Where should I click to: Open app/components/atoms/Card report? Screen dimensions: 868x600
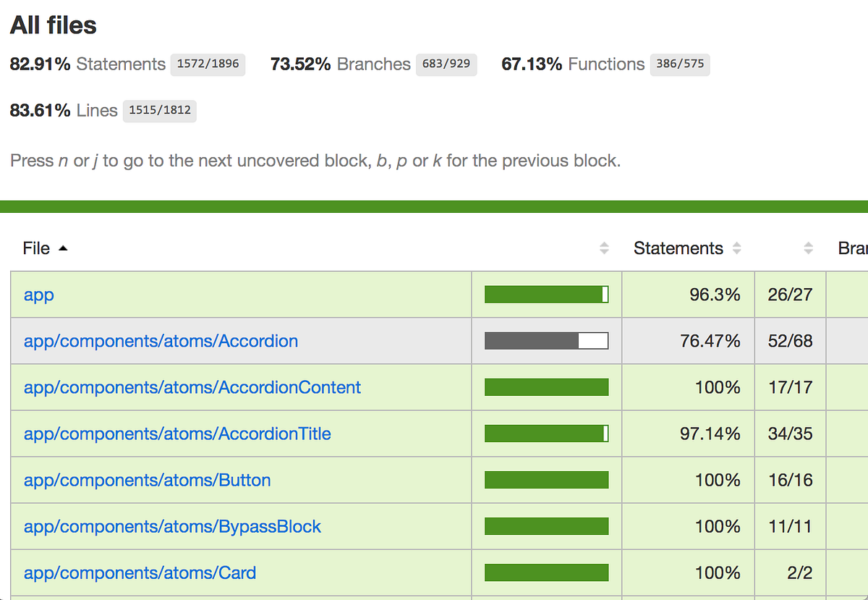[x=140, y=572]
